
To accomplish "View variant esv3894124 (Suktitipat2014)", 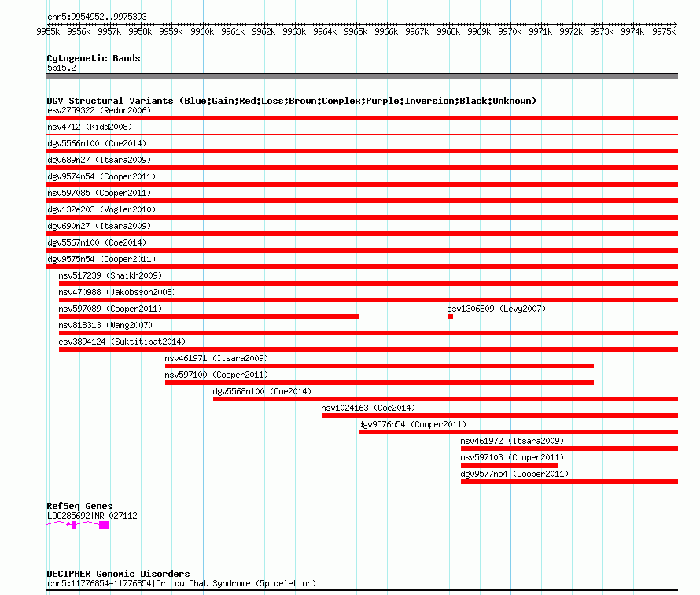I will click(x=122, y=342).
